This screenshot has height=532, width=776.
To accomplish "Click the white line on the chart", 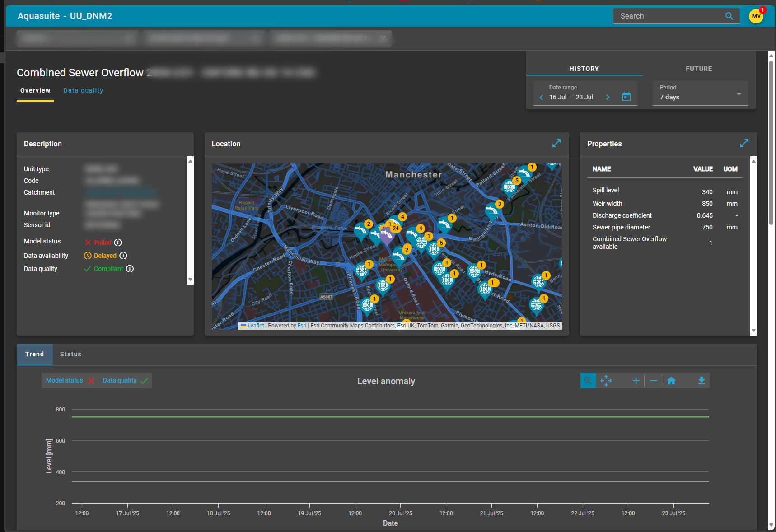I will point(390,481).
